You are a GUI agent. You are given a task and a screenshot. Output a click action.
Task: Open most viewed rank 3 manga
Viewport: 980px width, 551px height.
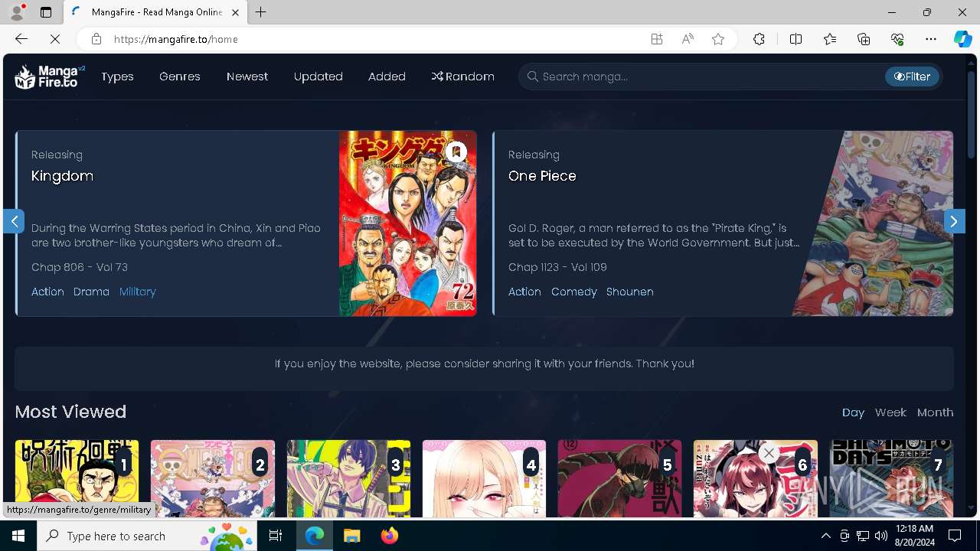tap(348, 478)
